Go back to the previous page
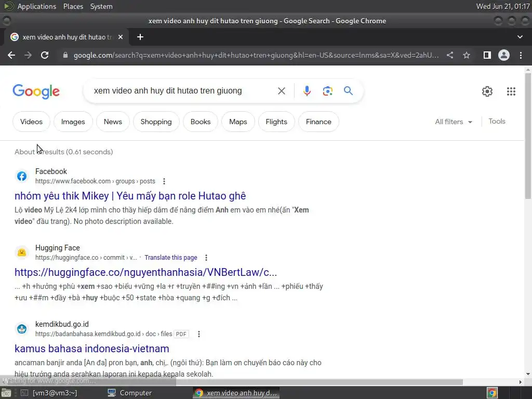Image resolution: width=532 pixels, height=399 pixels. point(11,55)
